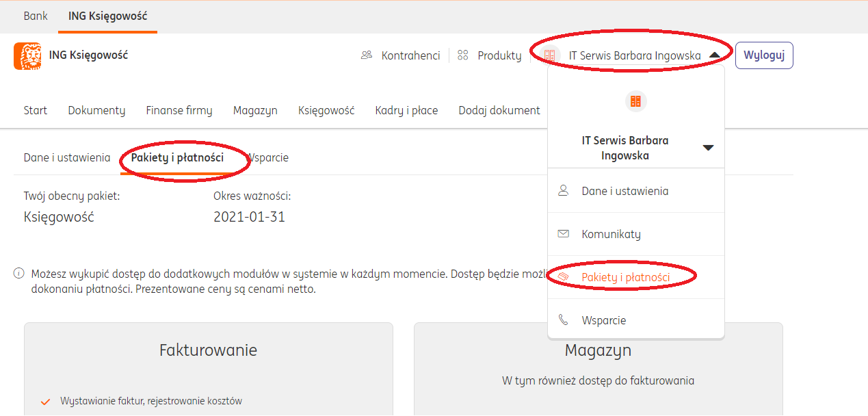Click the Fakturowanie package card title
Image resolution: width=868 pixels, height=416 pixels.
click(208, 350)
